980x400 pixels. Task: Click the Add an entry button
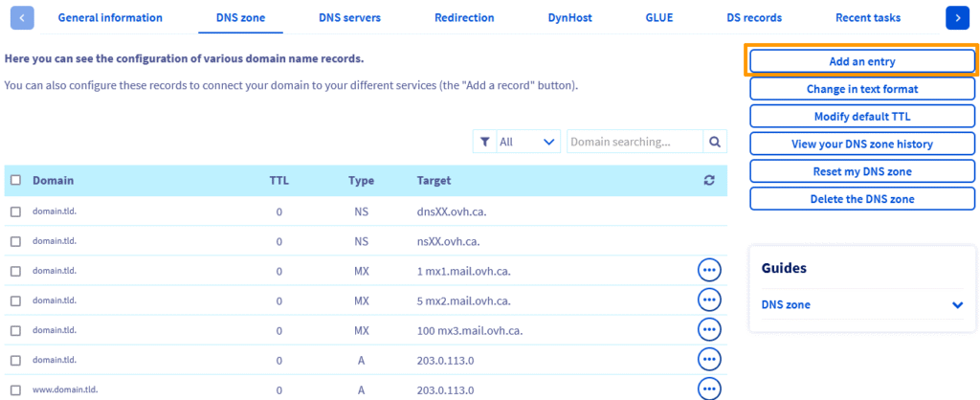pos(862,61)
